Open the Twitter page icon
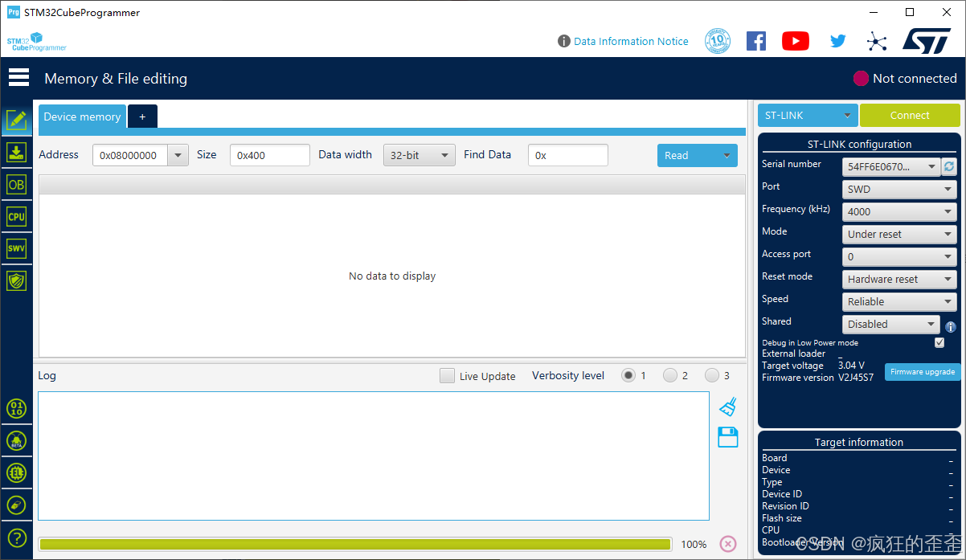Viewport: 966px width, 560px height. click(838, 41)
